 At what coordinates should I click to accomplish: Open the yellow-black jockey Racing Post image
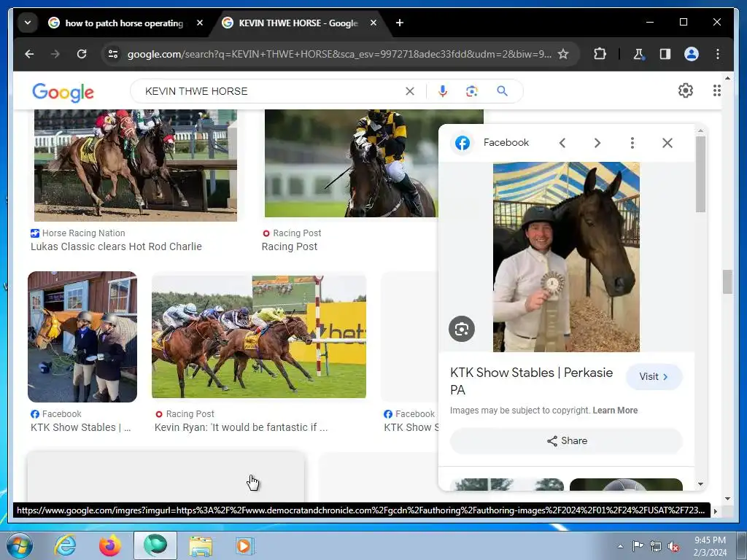point(351,163)
